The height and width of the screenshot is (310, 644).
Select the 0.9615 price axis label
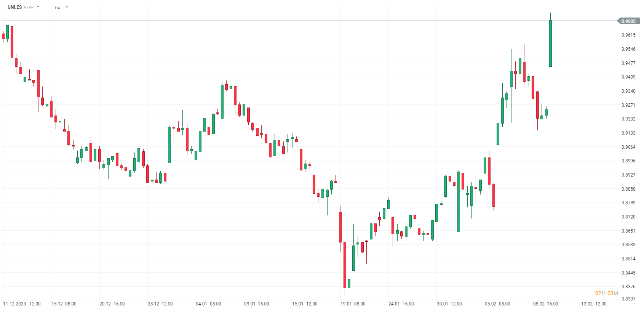[x=628, y=35]
